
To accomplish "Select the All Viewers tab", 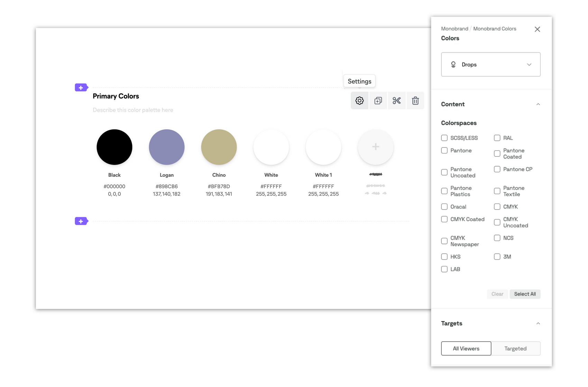I will (466, 348).
